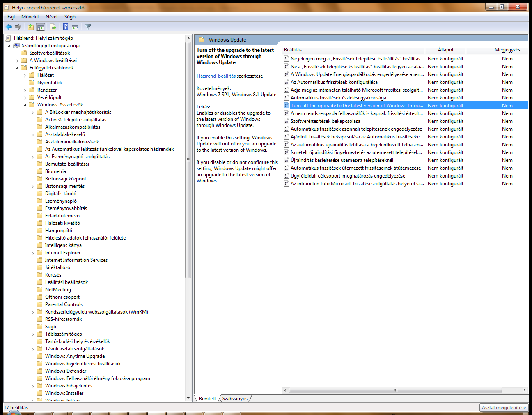532x415 pixels.
Task: Expand the Vezérlőpult node arrow
Action: (x=25, y=97)
